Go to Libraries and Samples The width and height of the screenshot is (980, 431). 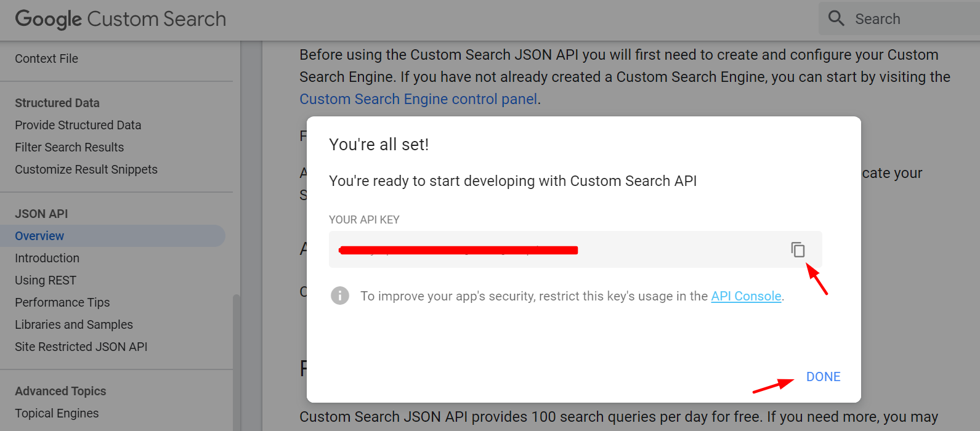coord(74,324)
